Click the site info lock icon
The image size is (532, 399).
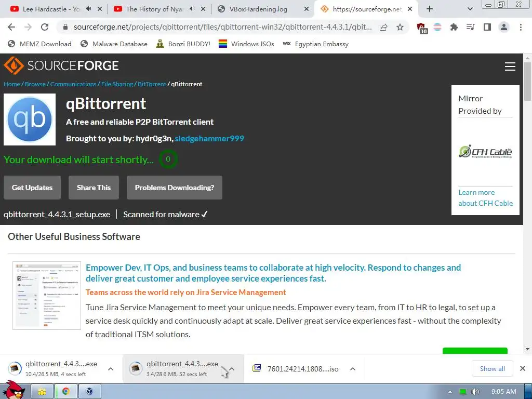point(66,27)
